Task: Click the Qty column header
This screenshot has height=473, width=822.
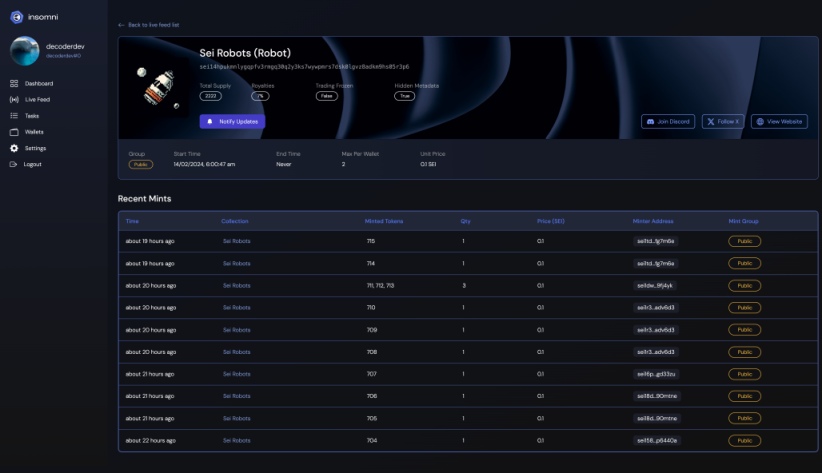Action: click(466, 221)
